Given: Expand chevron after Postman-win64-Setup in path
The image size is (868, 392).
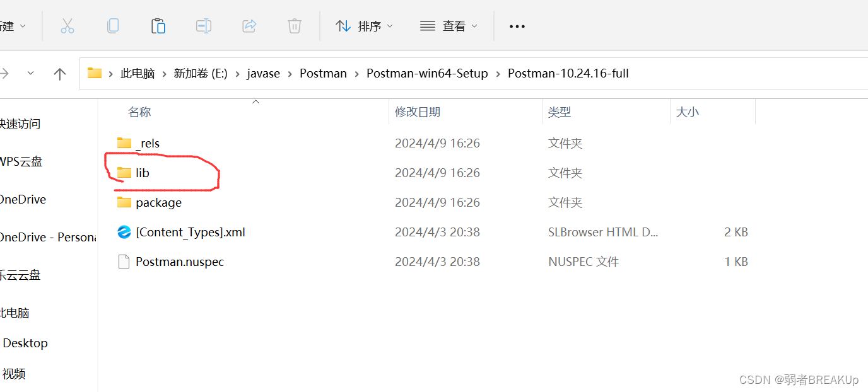Looking at the screenshot, I should (498, 74).
